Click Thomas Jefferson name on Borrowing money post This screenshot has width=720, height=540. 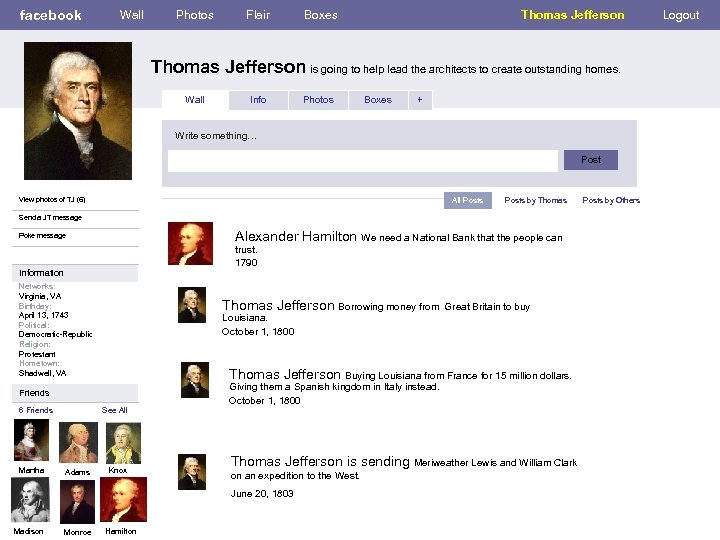[278, 305]
